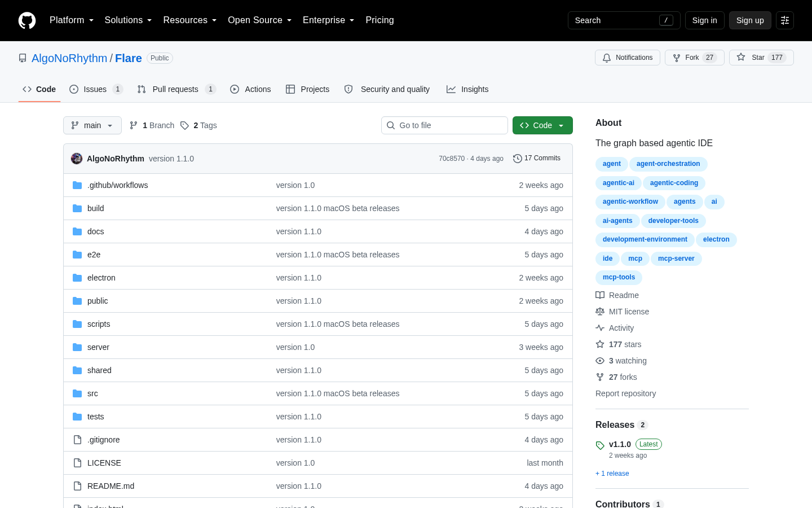Click the shared folder icon

(x=77, y=370)
